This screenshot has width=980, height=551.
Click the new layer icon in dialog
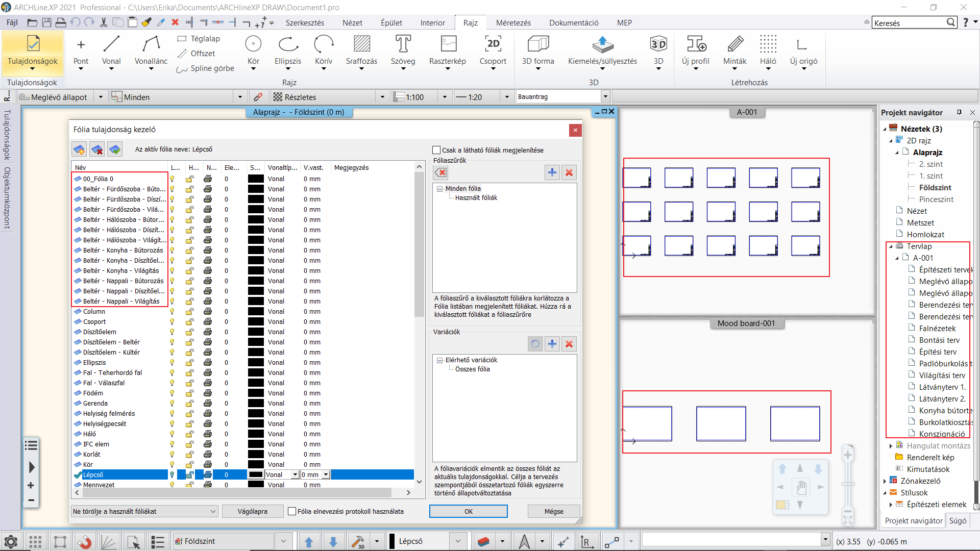point(79,149)
